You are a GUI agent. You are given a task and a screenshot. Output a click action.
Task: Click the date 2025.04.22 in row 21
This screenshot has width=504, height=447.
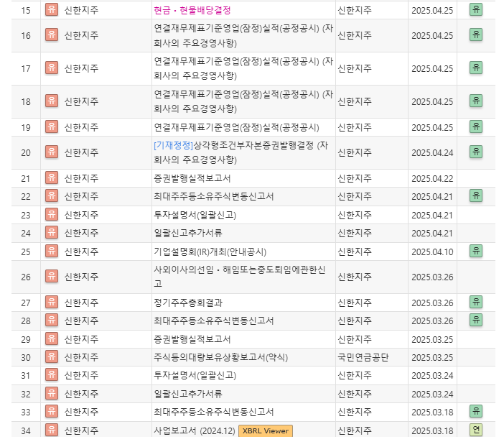pos(432,178)
